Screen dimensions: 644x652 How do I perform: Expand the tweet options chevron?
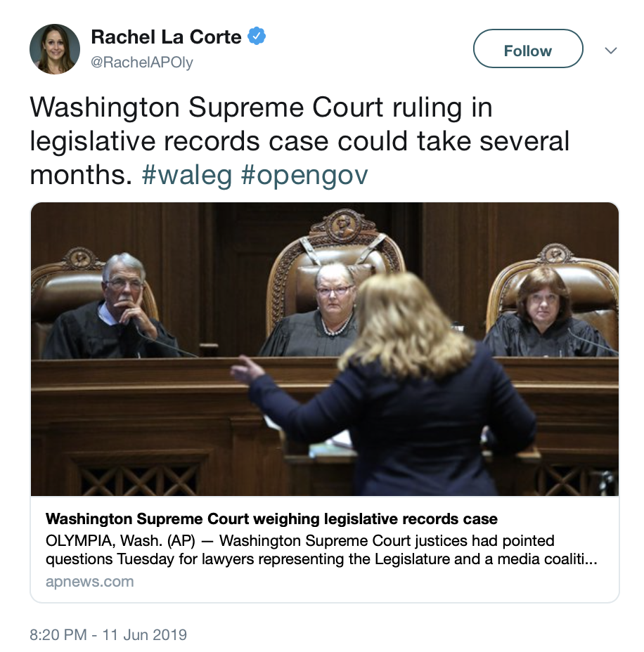click(x=610, y=51)
